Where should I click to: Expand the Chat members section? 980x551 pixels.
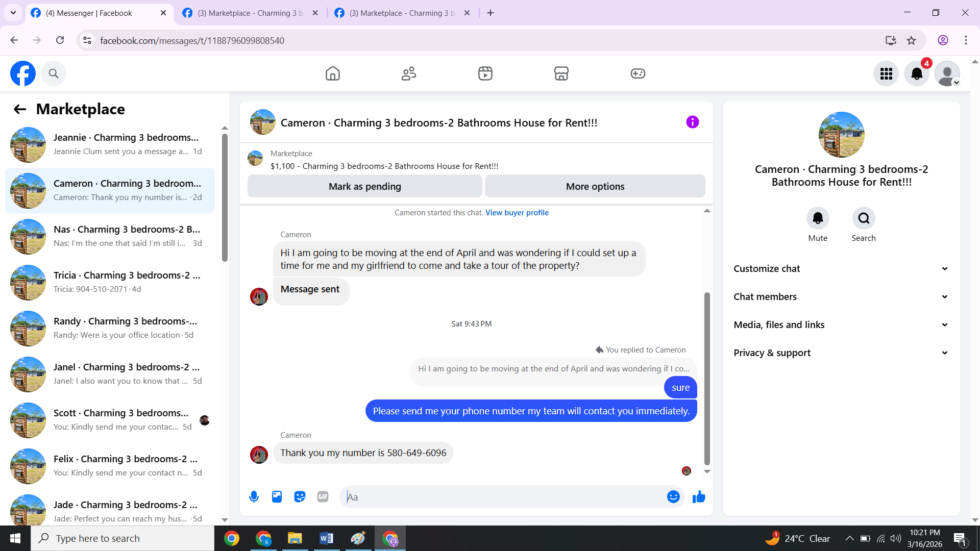[841, 296]
